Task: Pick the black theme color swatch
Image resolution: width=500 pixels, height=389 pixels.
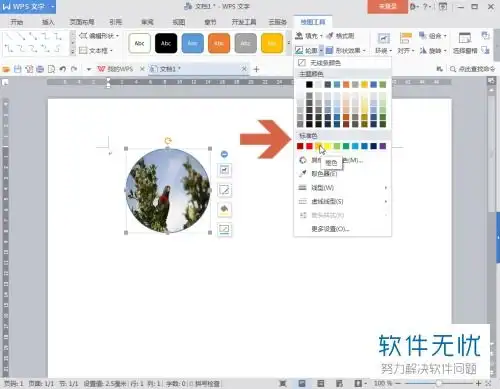Action: (x=309, y=85)
